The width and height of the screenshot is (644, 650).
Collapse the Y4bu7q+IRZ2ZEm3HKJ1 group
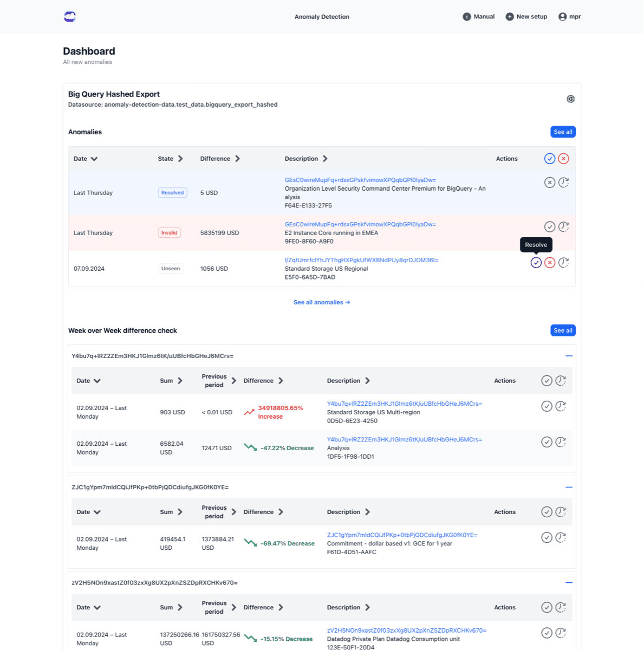point(569,356)
